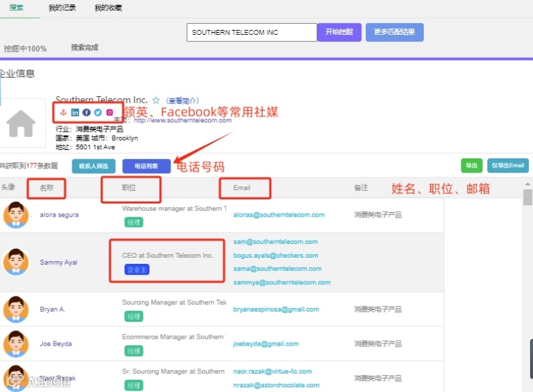This screenshot has width=533, height=392.
Task: Open the Twitter icon for Southern Telecom
Action: pos(98,112)
